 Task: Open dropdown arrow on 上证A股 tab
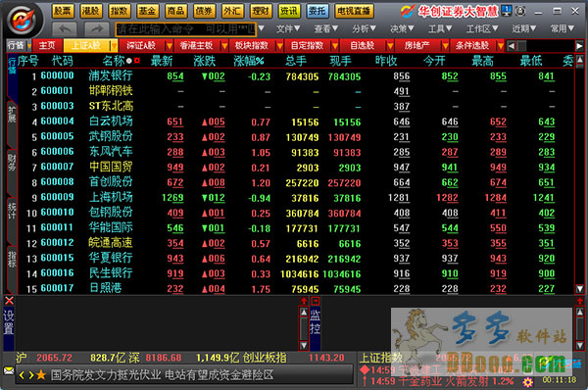[x=114, y=46]
